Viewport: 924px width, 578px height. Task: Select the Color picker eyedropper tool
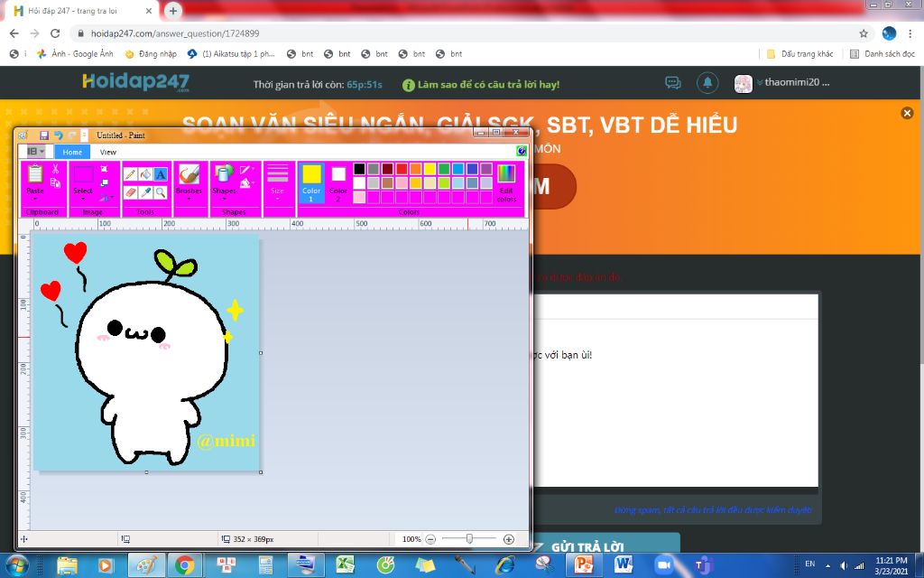coord(145,191)
